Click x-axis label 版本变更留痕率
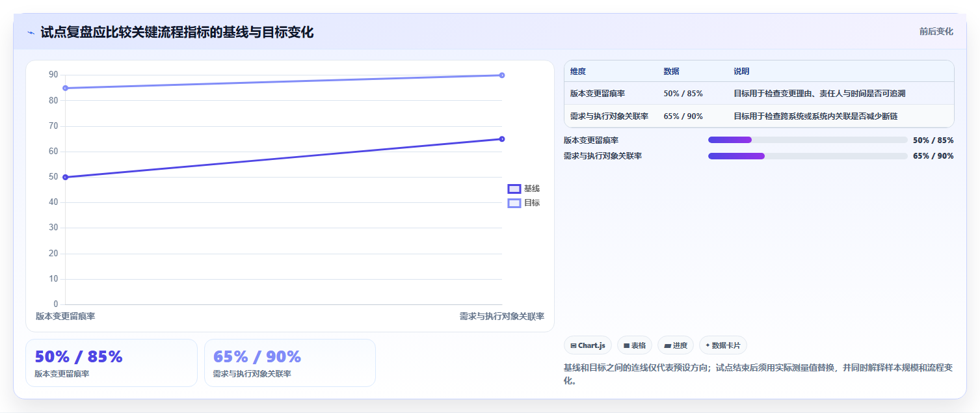980x413 pixels. pyautogui.click(x=66, y=316)
